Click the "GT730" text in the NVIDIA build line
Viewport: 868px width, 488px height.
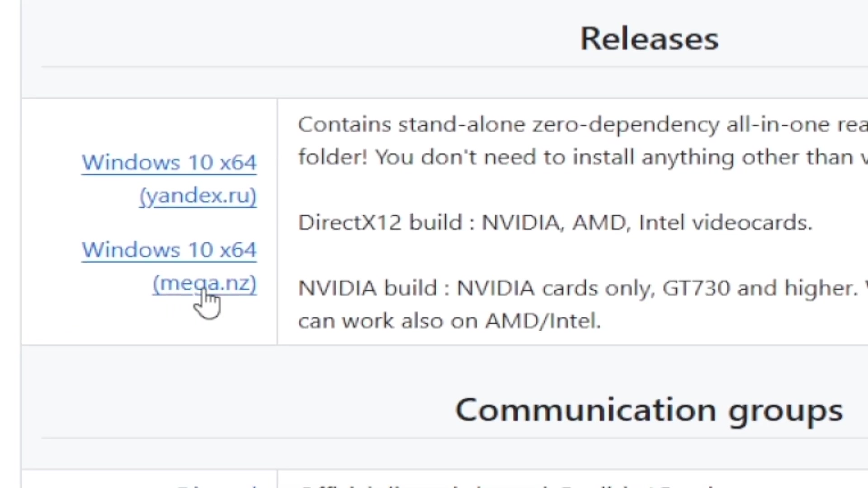(x=696, y=288)
